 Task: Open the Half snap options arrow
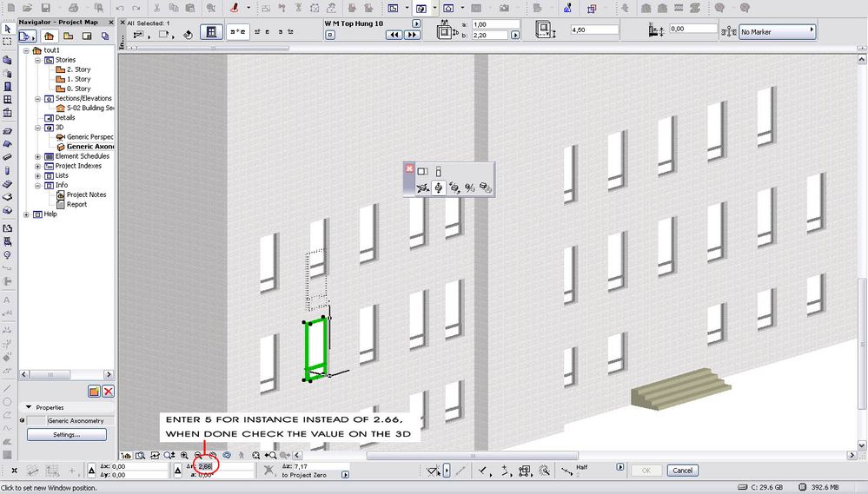point(620,467)
